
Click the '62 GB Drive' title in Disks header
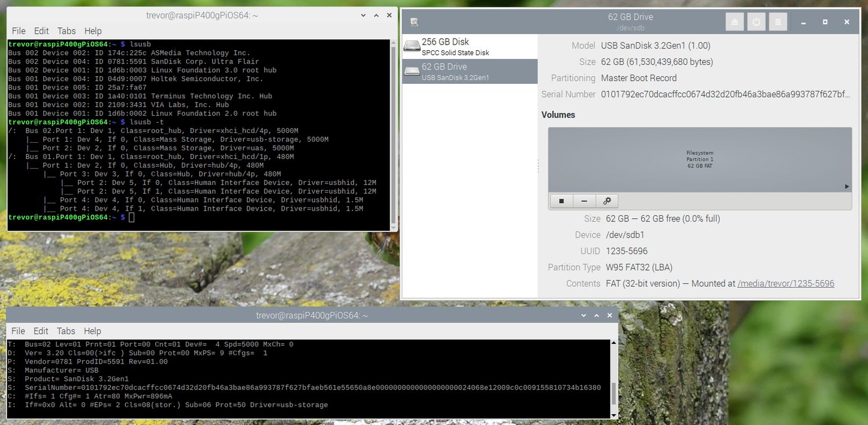[631, 17]
